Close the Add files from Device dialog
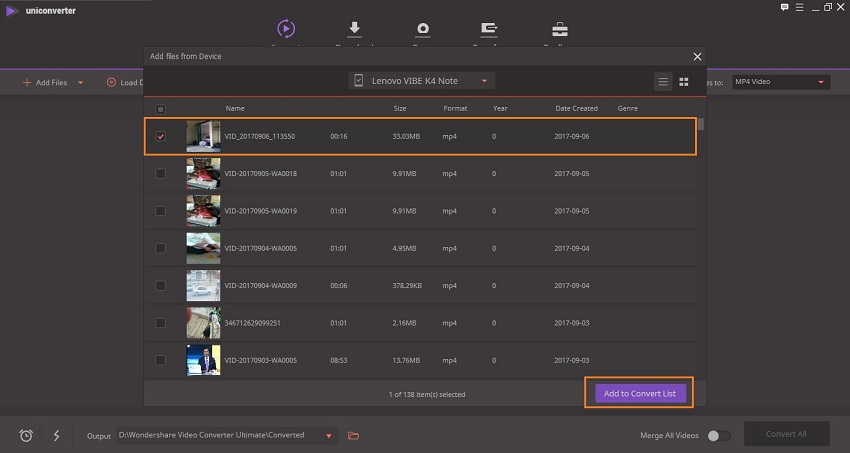The image size is (850, 453). [697, 56]
